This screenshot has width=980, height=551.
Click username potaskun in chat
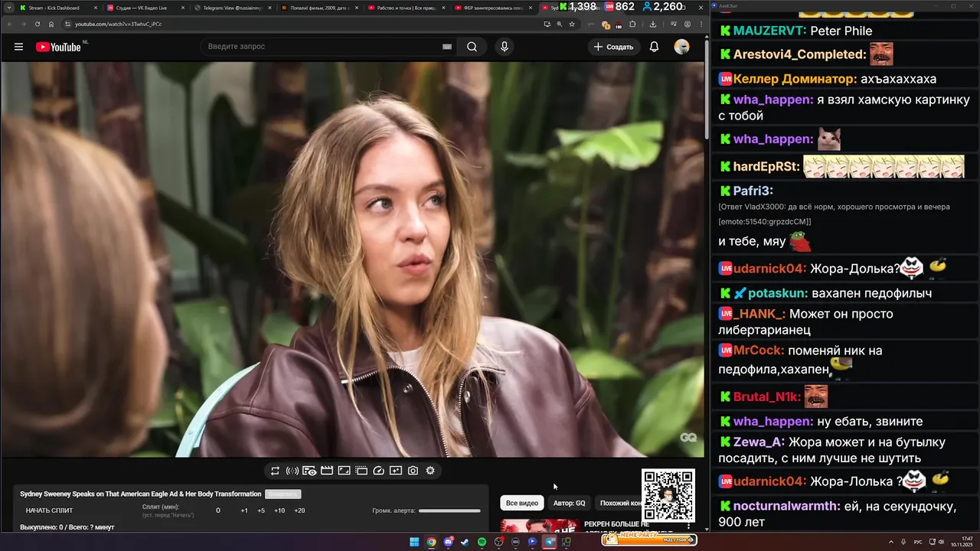[778, 293]
